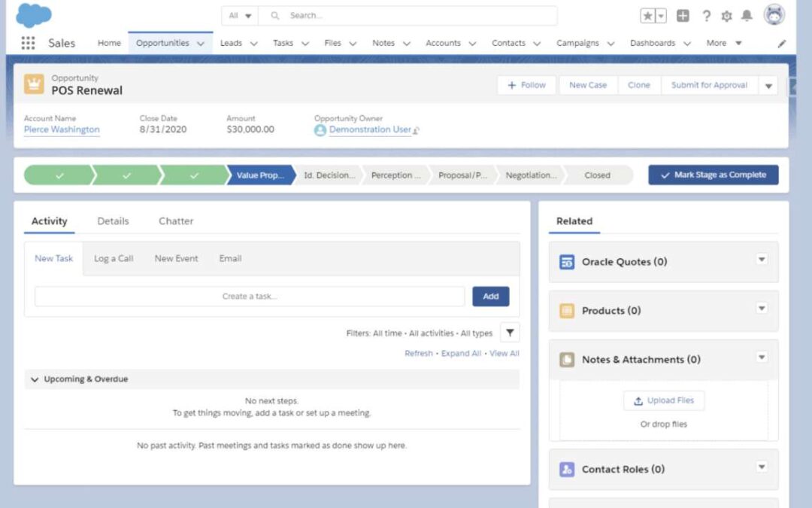Open the activity filter funnel icon
The image size is (812, 508).
pyautogui.click(x=510, y=333)
